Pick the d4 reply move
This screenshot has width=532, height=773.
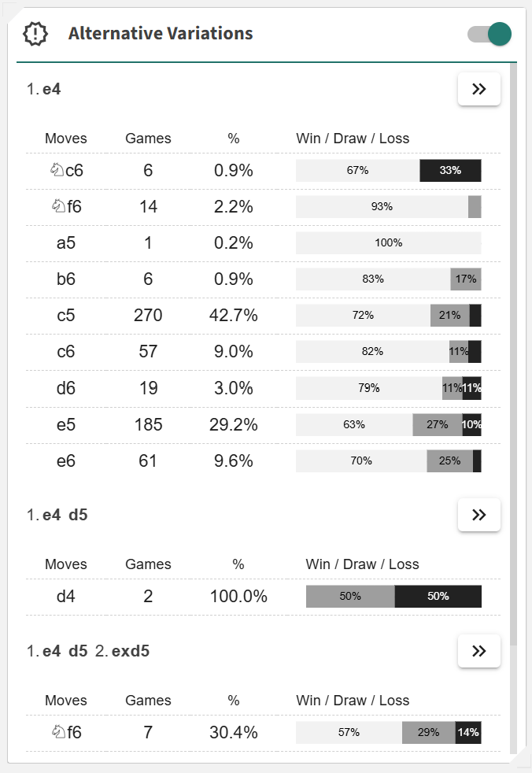coord(66,597)
